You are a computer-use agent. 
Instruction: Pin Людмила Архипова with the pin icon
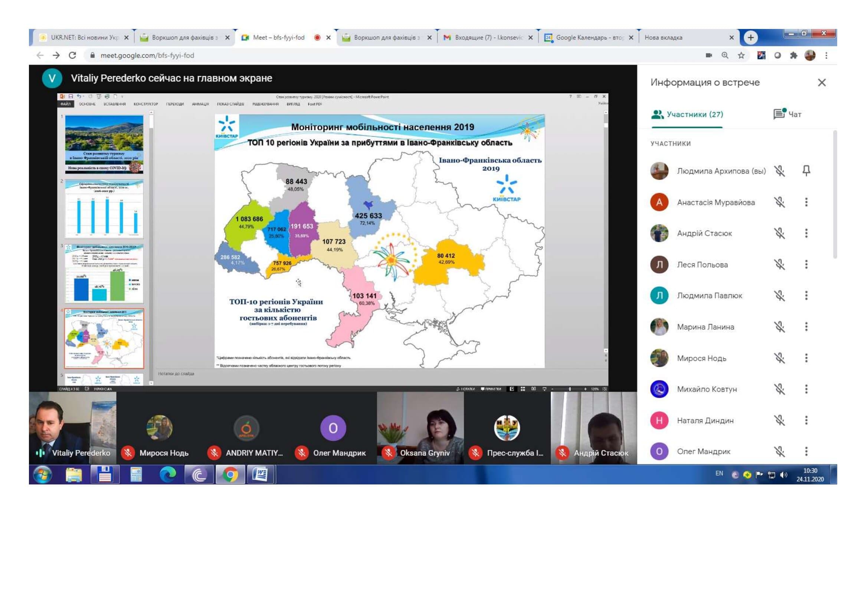806,171
